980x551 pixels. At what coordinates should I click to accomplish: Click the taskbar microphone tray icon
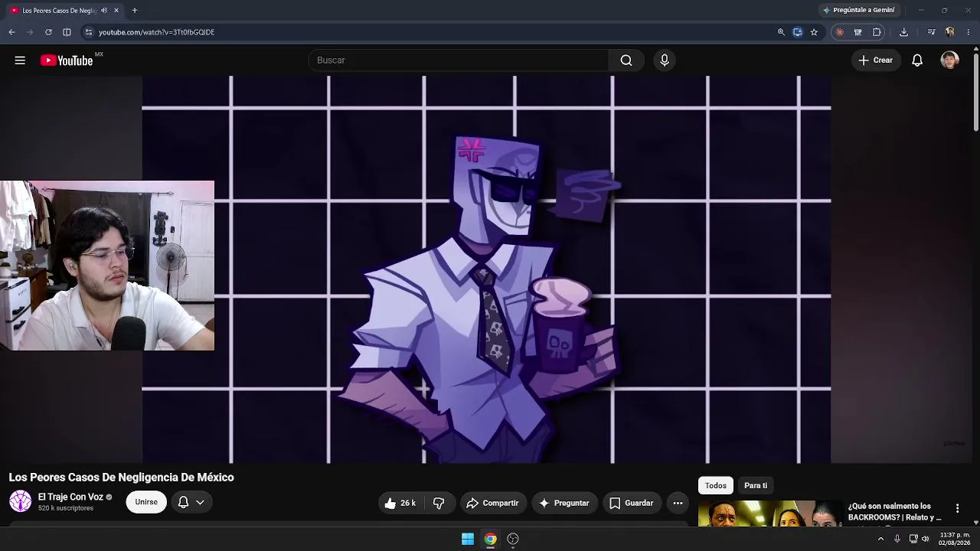pyautogui.click(x=897, y=539)
